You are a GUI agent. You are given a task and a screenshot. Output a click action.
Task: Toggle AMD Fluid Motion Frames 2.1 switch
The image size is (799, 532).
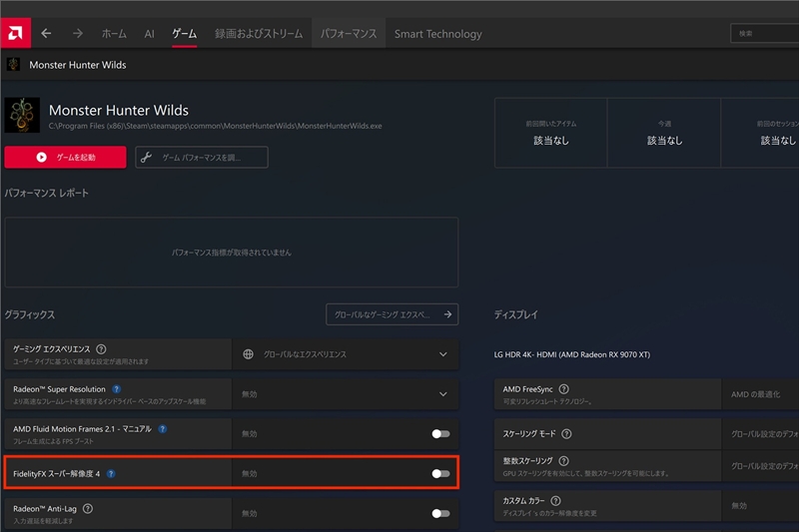coord(440,434)
